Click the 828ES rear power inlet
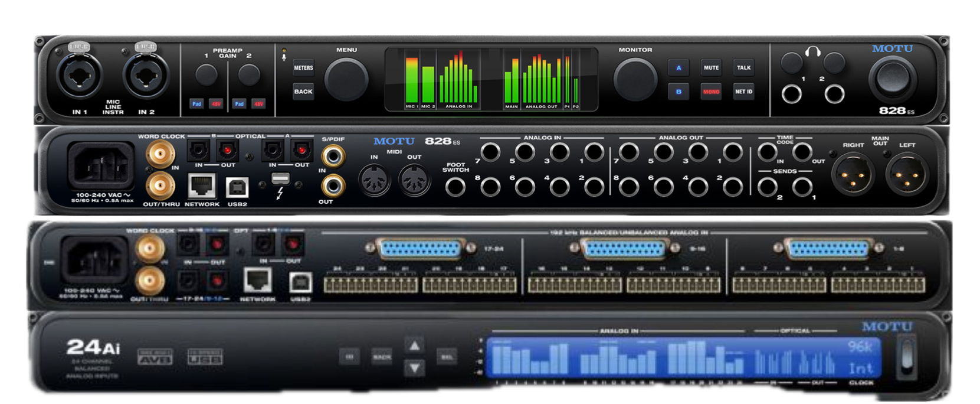The image size is (980, 404). point(101,166)
